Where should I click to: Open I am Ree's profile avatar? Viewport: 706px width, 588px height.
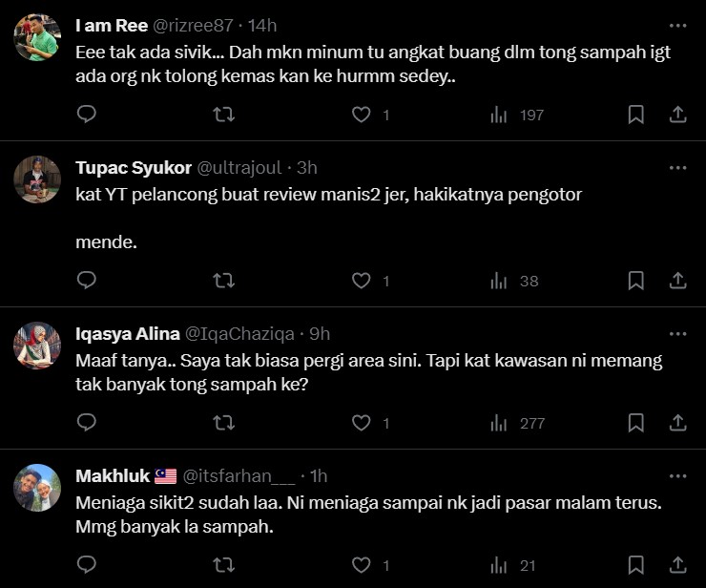38,38
